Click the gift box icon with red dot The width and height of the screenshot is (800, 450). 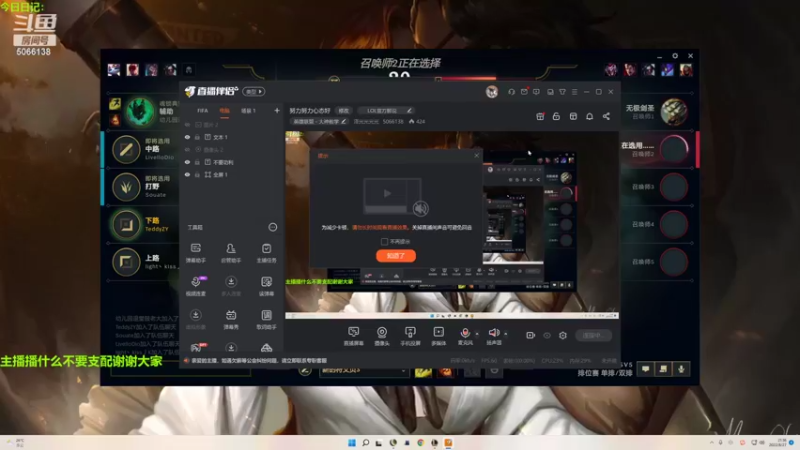(x=540, y=116)
